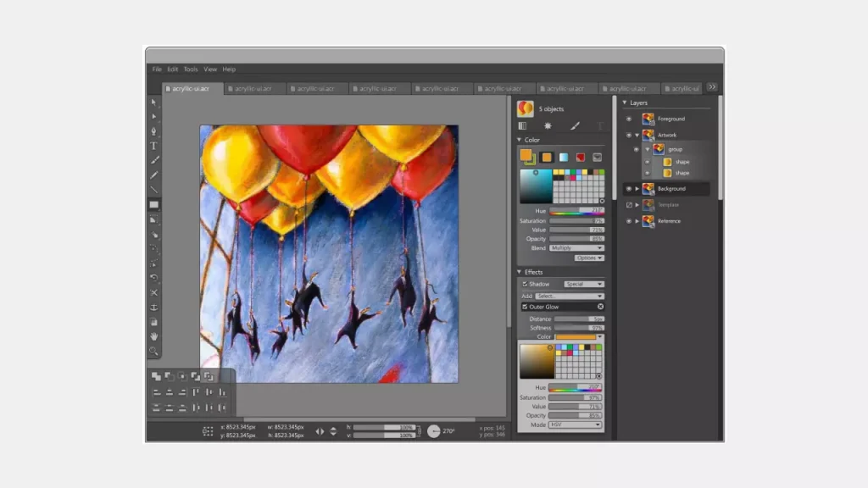Switch to second acrylic-ui.acr tab
This screenshot has width=868, height=488.
click(254, 88)
